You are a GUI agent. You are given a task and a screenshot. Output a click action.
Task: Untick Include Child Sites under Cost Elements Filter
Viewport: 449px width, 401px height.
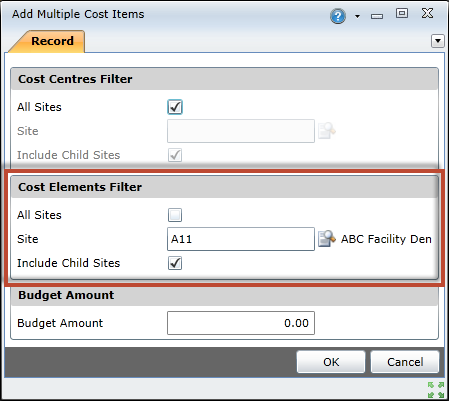pyautogui.click(x=175, y=263)
